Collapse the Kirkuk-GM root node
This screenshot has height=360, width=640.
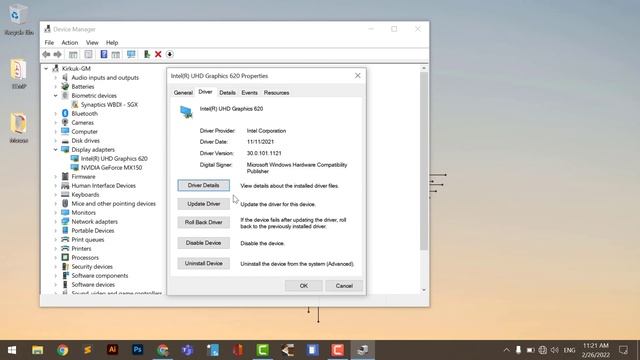point(46,69)
